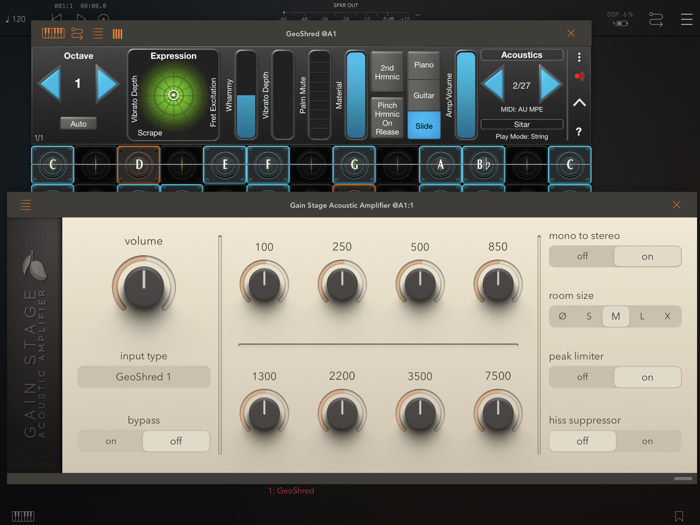Open the Gain Stage preset list icon
Viewport: 700px width, 525px height.
[25, 205]
